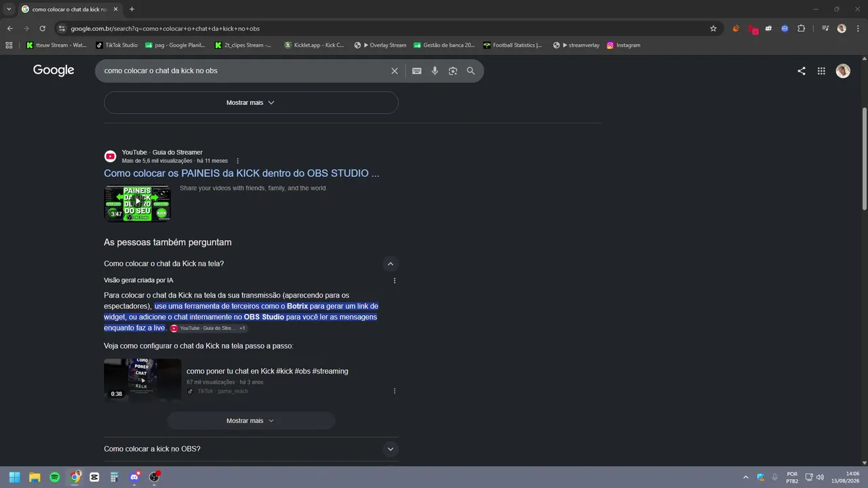868x488 pixels.
Task: Open the 'tteuw Stream - Wat...' bookmark
Action: point(57,45)
